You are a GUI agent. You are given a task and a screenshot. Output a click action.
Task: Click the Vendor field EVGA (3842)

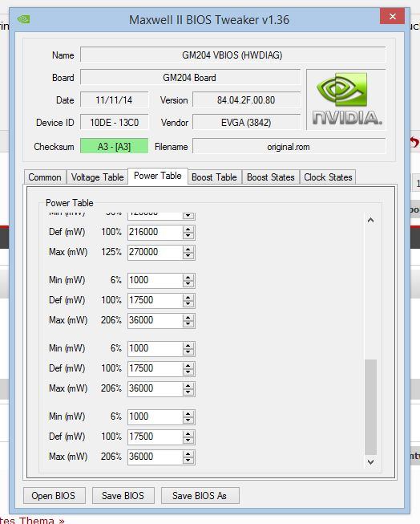click(246, 123)
